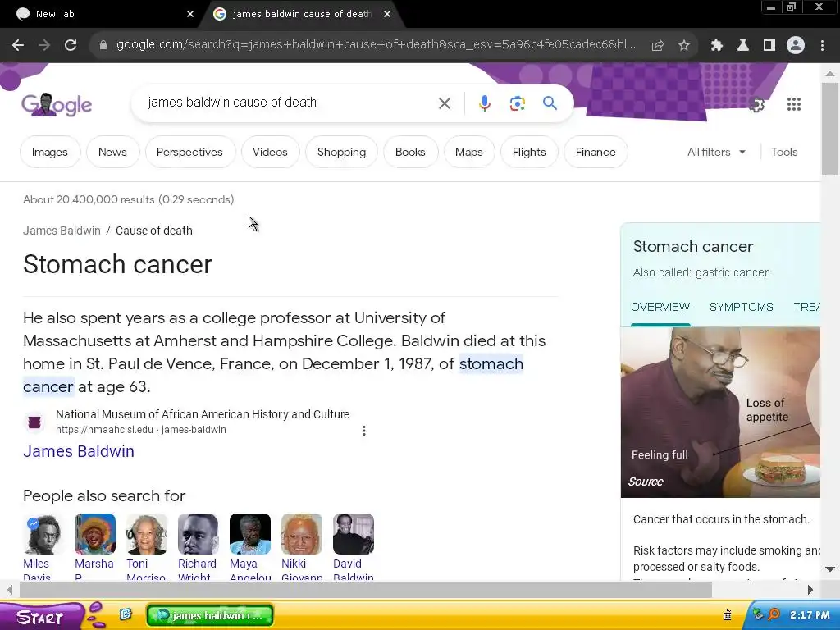Select the SYMPTOMS tab in stomach cancer panel
This screenshot has height=630, width=840.
coord(742,307)
